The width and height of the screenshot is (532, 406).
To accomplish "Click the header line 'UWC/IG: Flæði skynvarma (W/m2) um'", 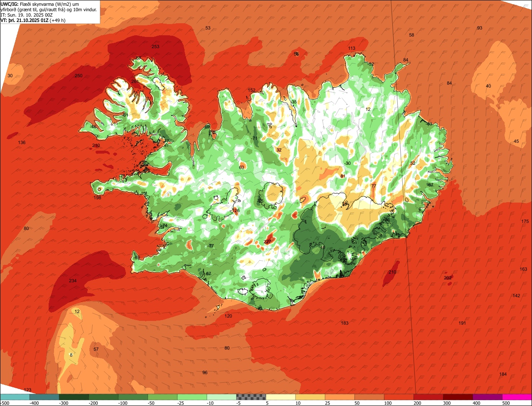I will 40,3.
